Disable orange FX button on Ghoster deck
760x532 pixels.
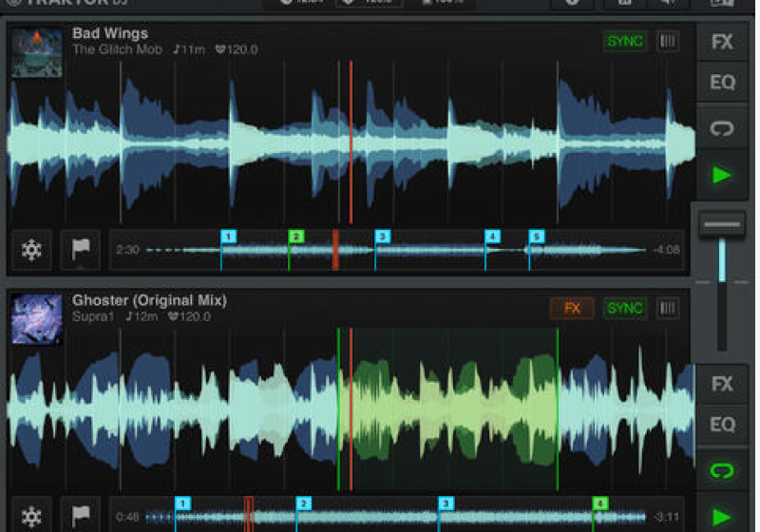[x=573, y=308]
